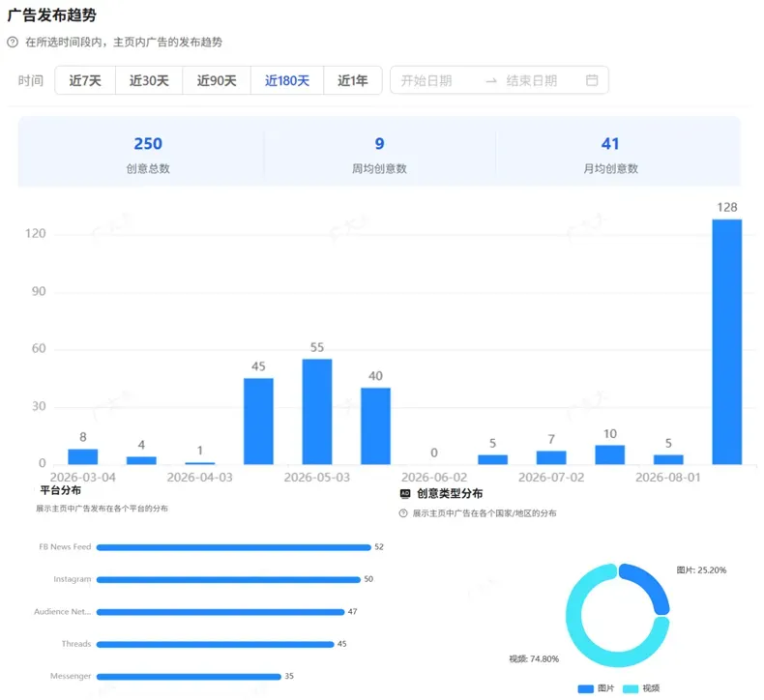The height and width of the screenshot is (700, 764).
Task: Click the 结束日期 end date field
Action: [532, 81]
